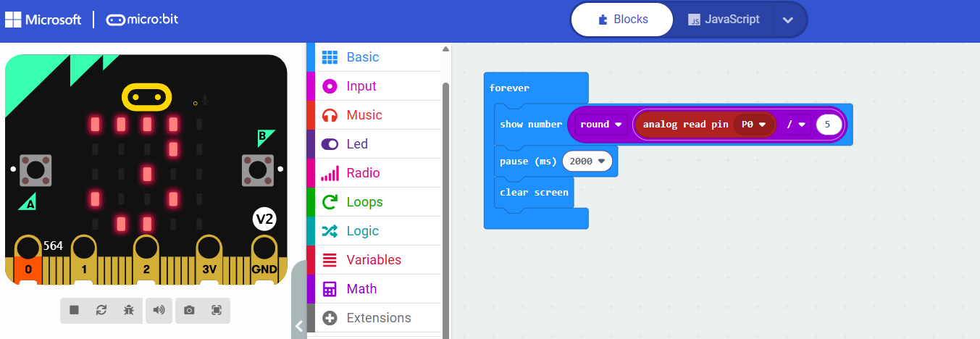980x339 pixels.
Task: Click the divisor value field containing 5
Action: tap(828, 125)
